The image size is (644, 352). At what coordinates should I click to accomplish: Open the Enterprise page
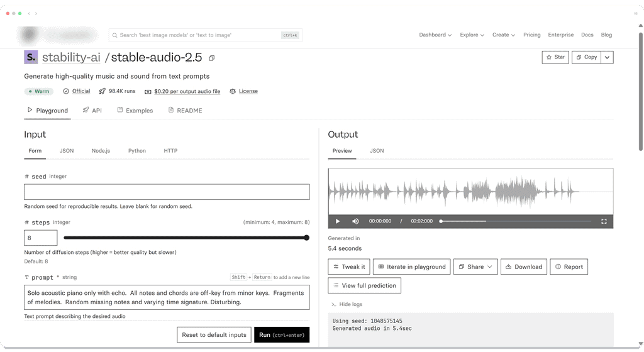click(560, 35)
